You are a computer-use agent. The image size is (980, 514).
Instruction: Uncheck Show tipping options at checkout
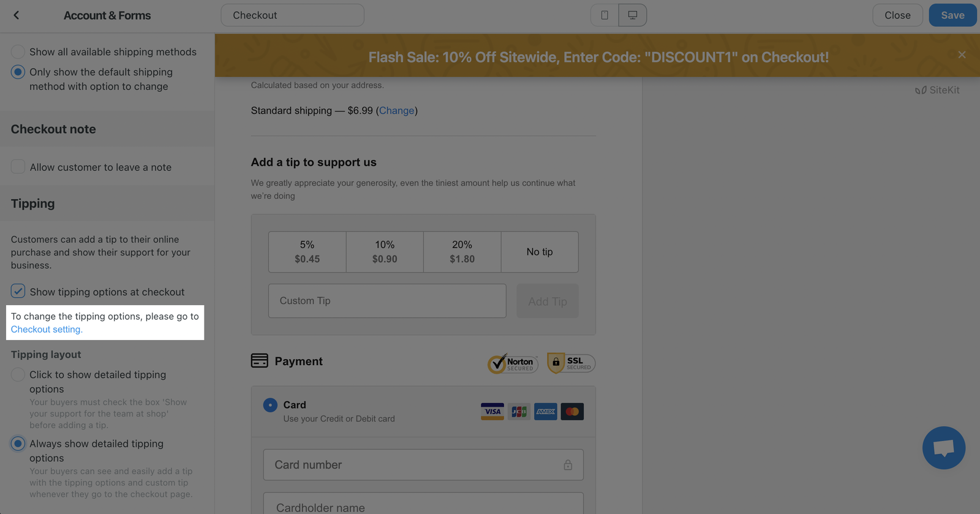pos(18,291)
